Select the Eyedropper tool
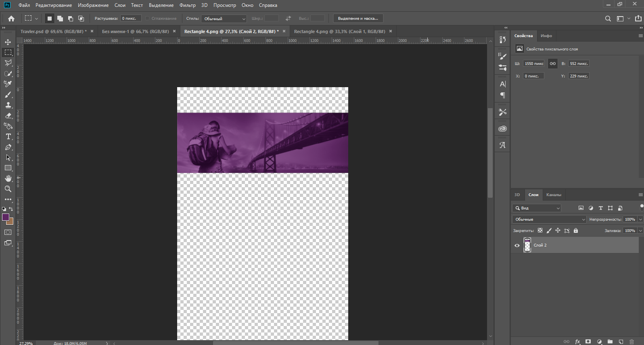Viewport: 644px width, 345px height. pyautogui.click(x=8, y=84)
